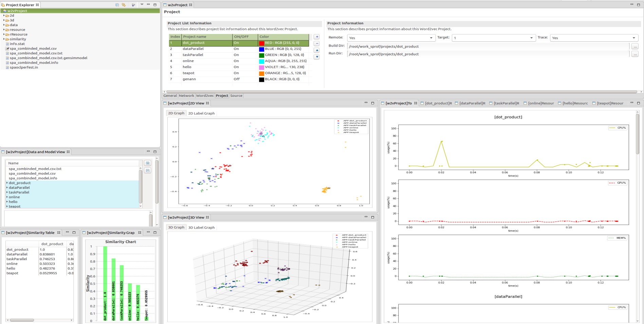This screenshot has width=644, height=324.
Task: Collapse all items in Data and Model View
Action: tap(148, 170)
